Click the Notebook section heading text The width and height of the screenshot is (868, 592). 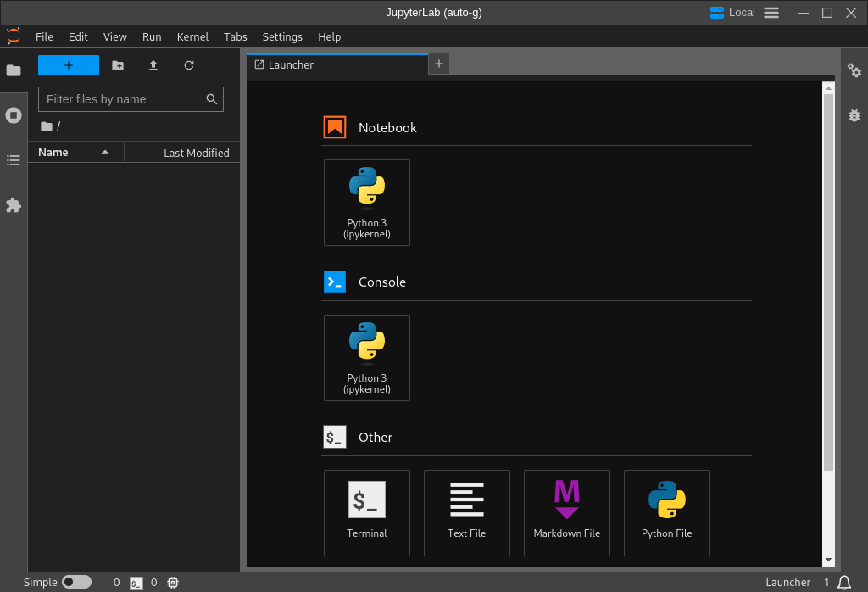[387, 128]
